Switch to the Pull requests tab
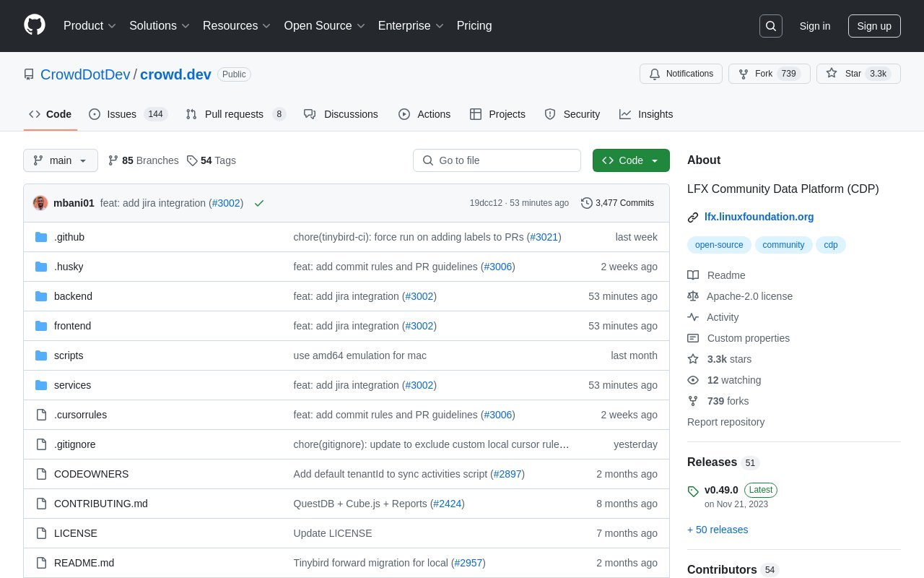The image size is (924, 578). 235,114
